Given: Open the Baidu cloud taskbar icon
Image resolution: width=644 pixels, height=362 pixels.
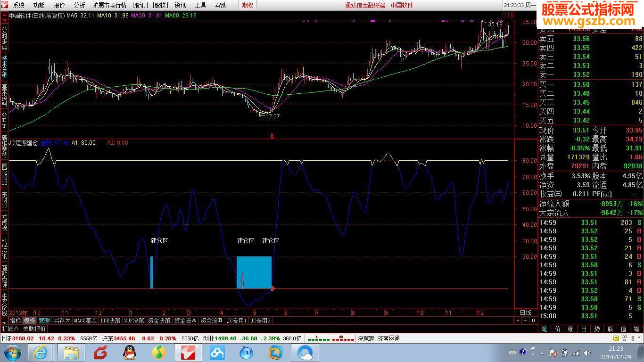Looking at the screenshot, I should 217,352.
